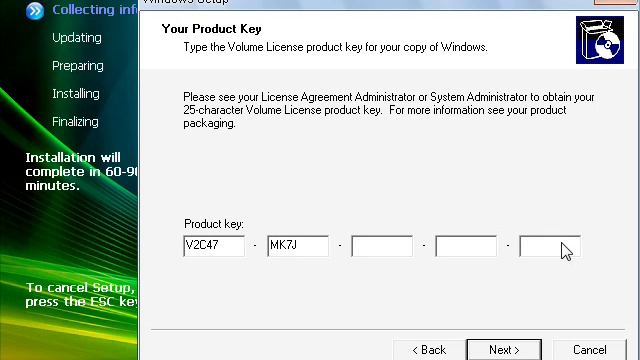Screen dimensions: 640x360
Task: Click the Collecting information arrow icon
Action: 35,11
